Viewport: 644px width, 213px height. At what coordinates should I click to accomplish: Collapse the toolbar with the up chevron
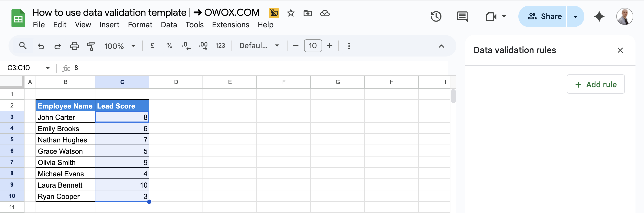441,46
